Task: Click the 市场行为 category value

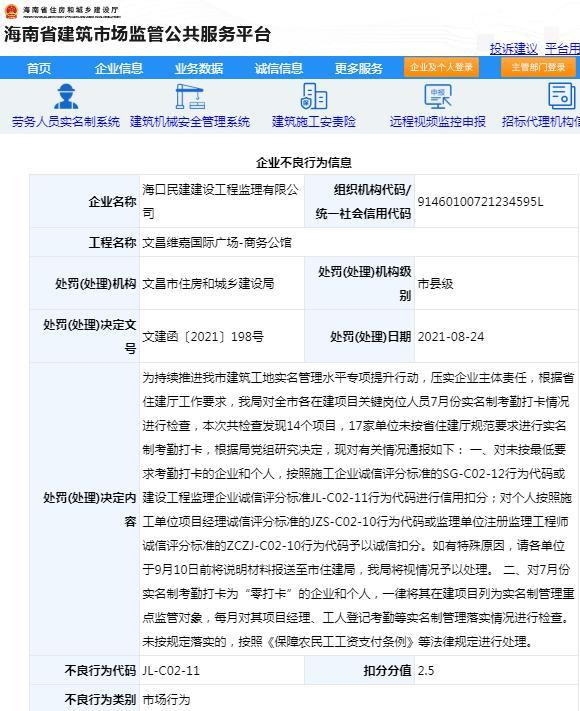Action: 166,700
